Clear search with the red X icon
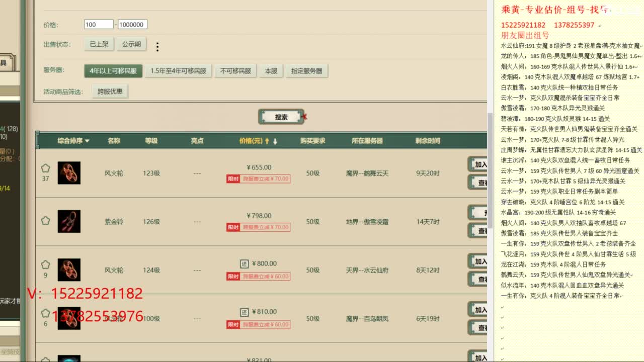644x362 pixels. pos(304,117)
